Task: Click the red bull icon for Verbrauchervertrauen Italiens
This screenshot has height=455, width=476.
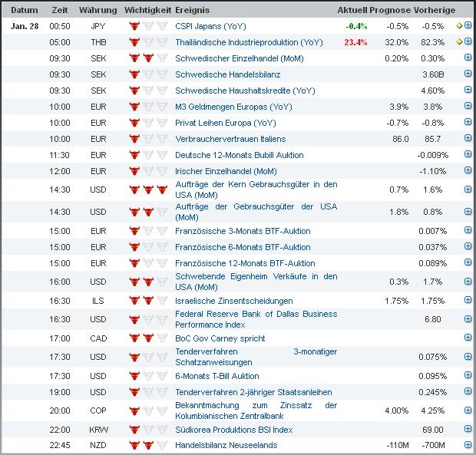Action: 134,139
